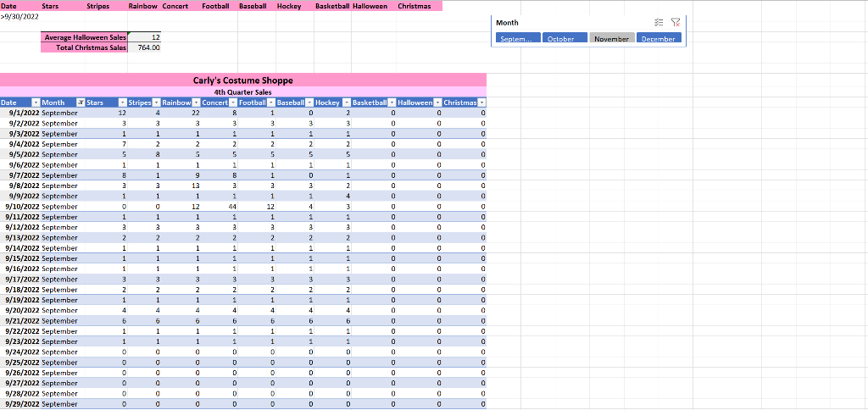Select the September cell in the 9/15/2022 row

click(63, 258)
